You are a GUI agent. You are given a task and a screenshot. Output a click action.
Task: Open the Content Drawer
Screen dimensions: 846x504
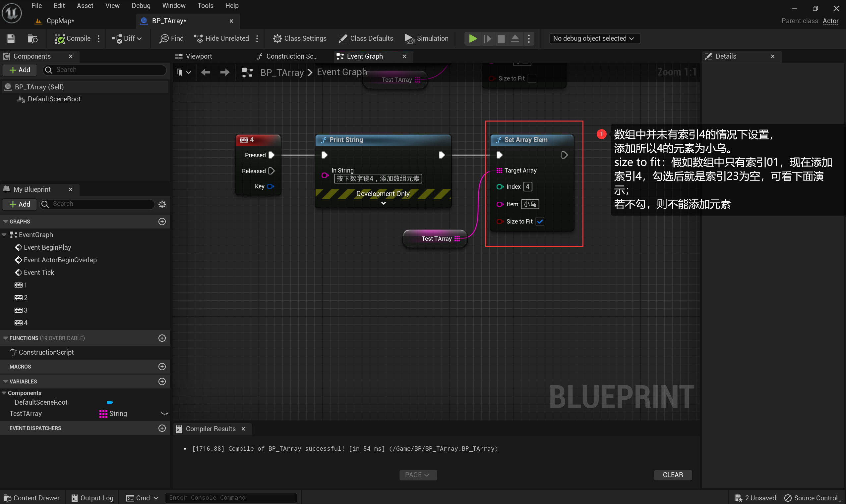tap(31, 498)
